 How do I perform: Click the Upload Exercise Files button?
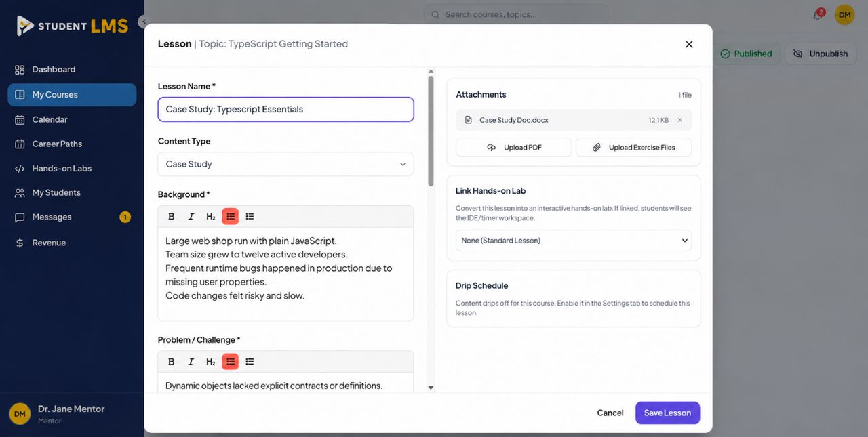633,147
